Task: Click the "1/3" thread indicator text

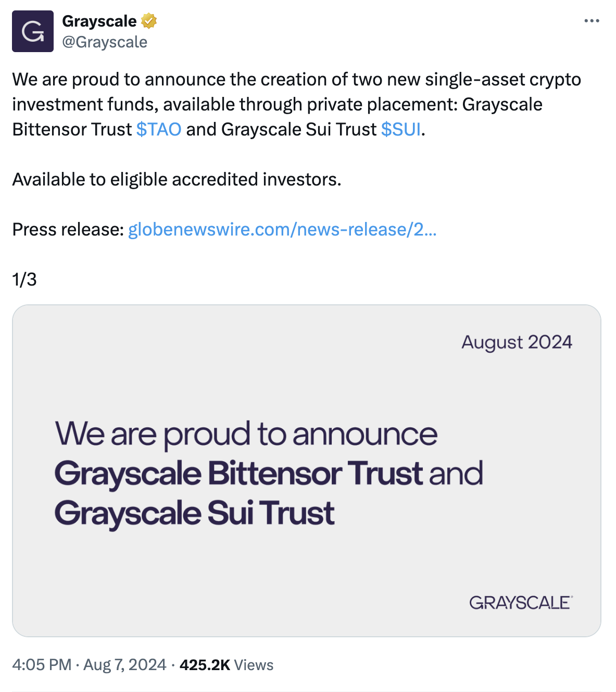Action: [x=24, y=279]
